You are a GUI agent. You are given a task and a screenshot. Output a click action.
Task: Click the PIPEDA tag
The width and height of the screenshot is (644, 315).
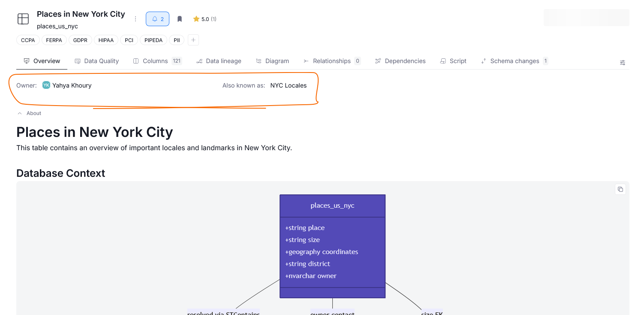[x=153, y=40]
